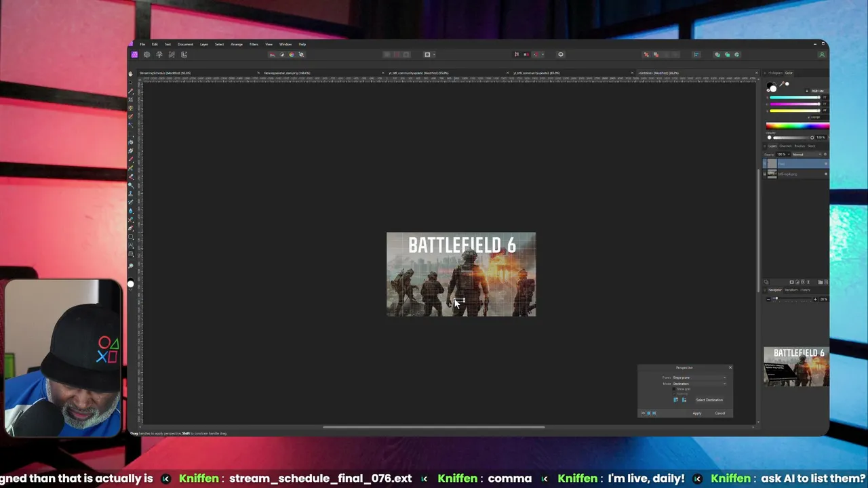Switch to the Export Persona icon
The width and height of the screenshot is (868, 488).
(184, 54)
